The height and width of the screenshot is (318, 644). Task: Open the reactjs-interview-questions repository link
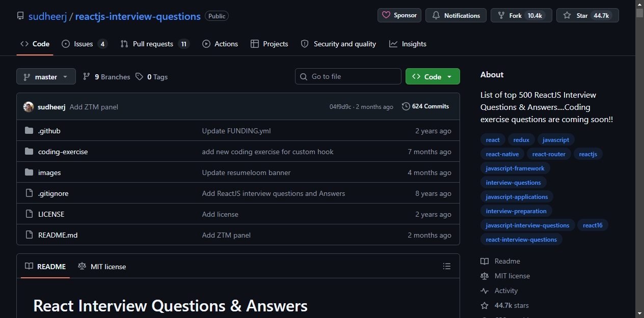click(138, 16)
